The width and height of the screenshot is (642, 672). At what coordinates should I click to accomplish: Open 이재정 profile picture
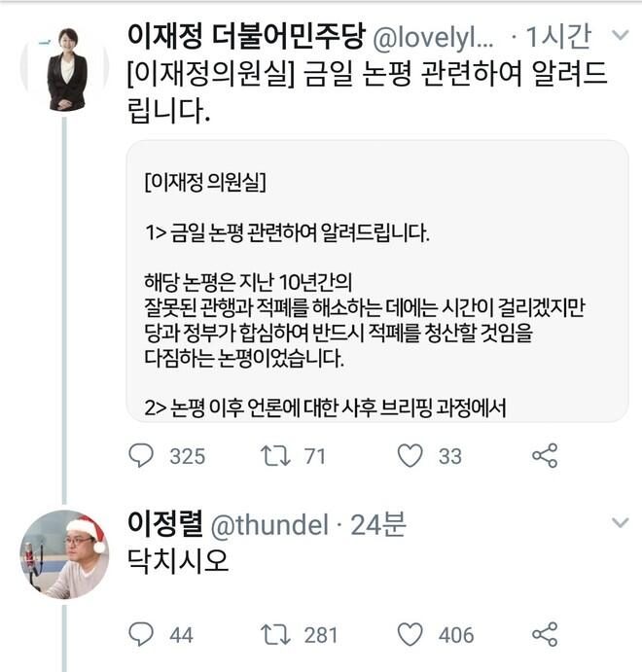coord(66,68)
